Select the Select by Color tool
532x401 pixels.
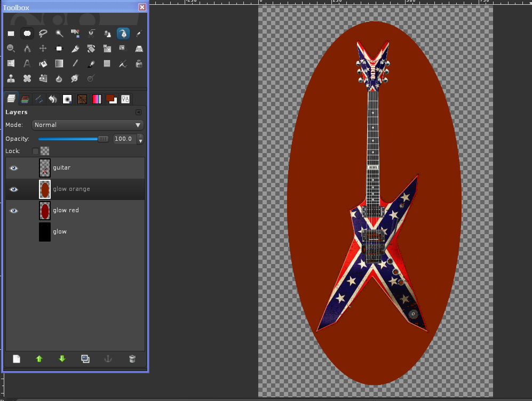[x=75, y=33]
